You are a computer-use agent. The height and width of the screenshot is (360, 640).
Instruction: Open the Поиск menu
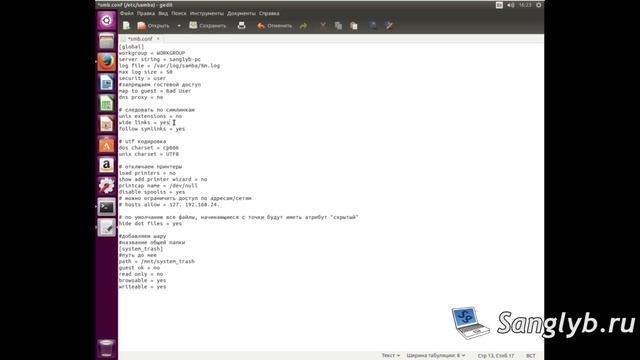click(x=179, y=13)
